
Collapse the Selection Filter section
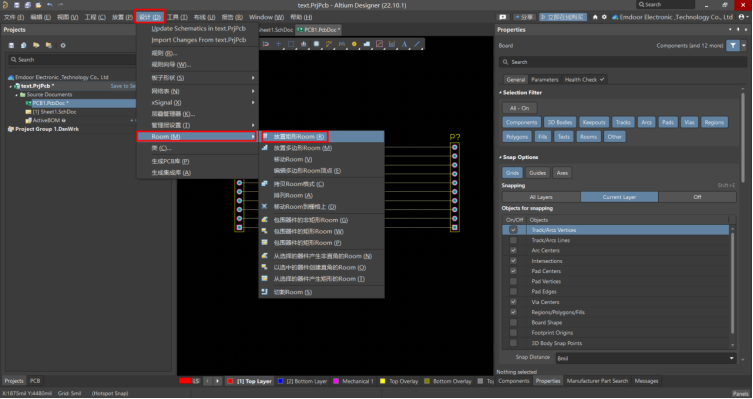point(500,93)
